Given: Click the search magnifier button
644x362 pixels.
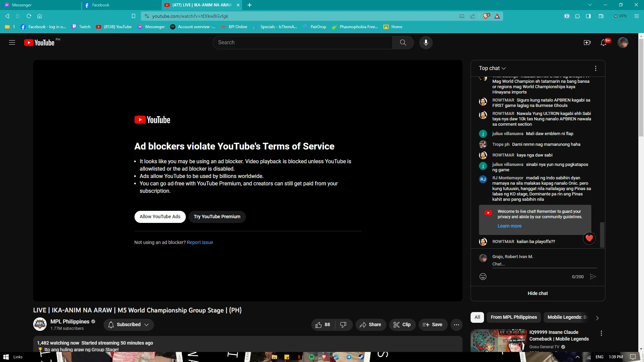Looking at the screenshot, I should [x=403, y=43].
